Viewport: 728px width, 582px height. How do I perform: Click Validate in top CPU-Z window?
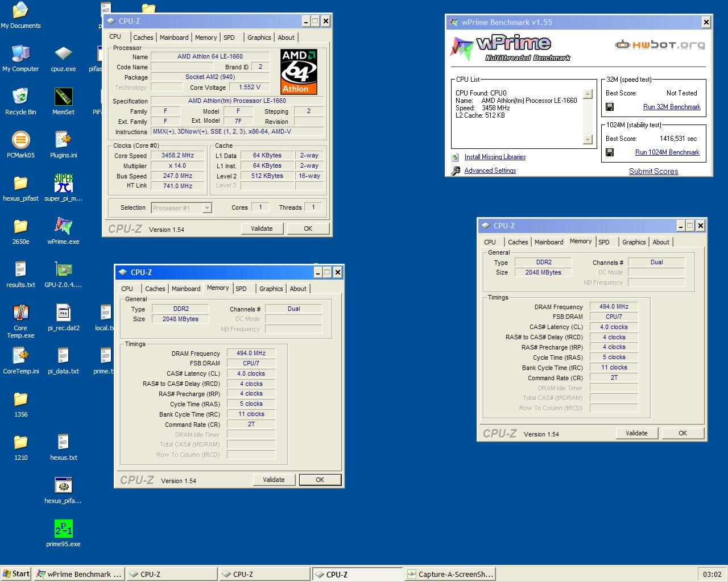[262, 228]
